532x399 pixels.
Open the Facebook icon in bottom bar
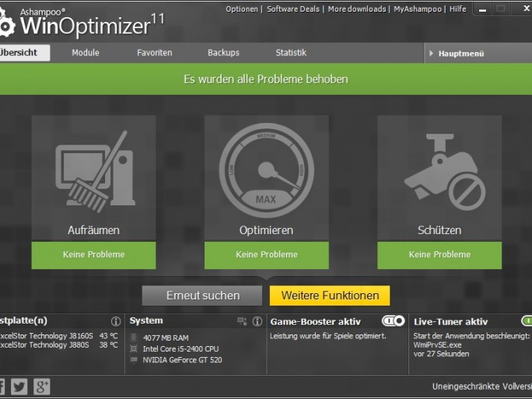2,387
